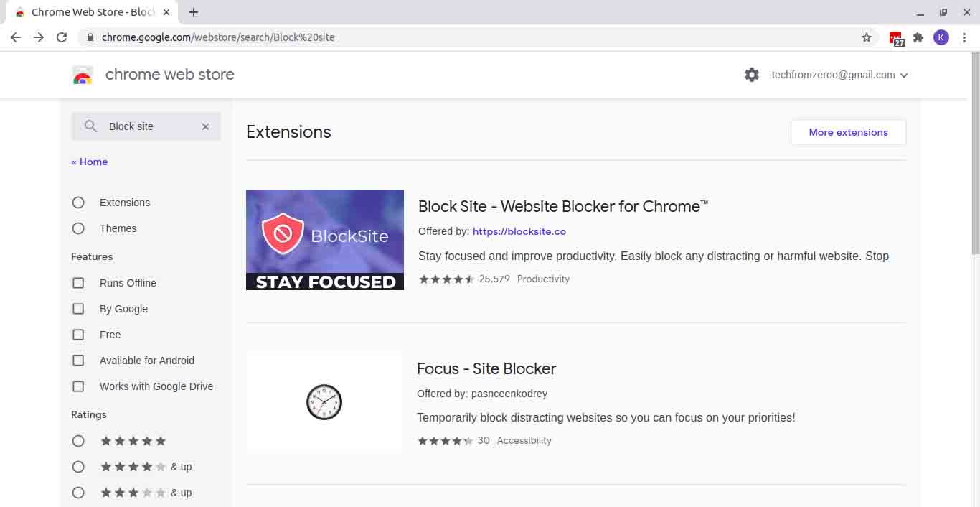Go forward using browser forward arrow
Screen dimensions: 980x507
point(39,37)
